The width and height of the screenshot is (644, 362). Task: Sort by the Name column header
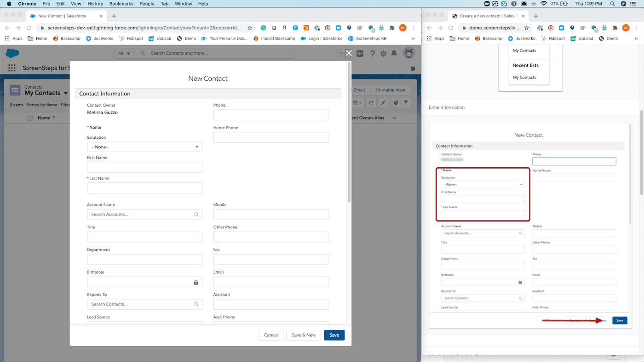click(x=46, y=118)
